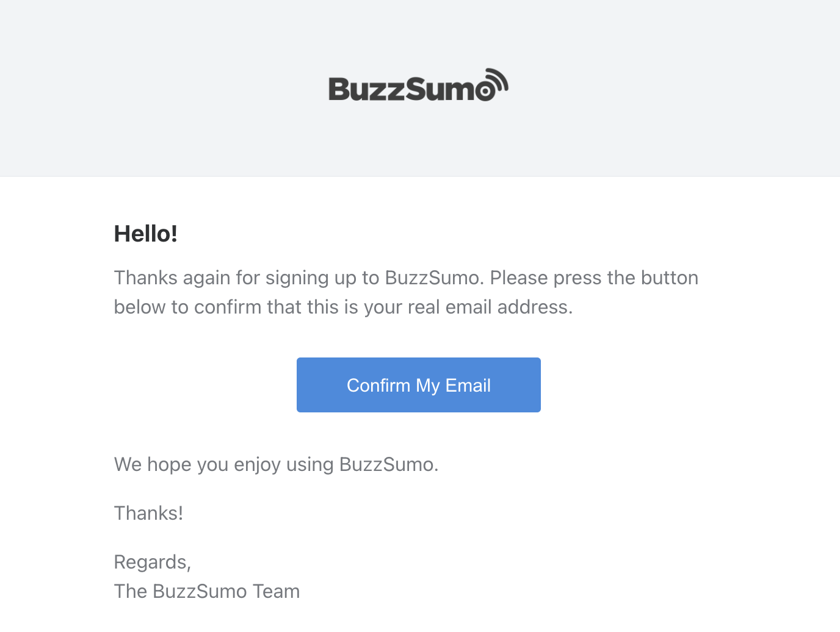The width and height of the screenshot is (840, 632).
Task: Click the 'Regards,' closing line
Action: (153, 562)
